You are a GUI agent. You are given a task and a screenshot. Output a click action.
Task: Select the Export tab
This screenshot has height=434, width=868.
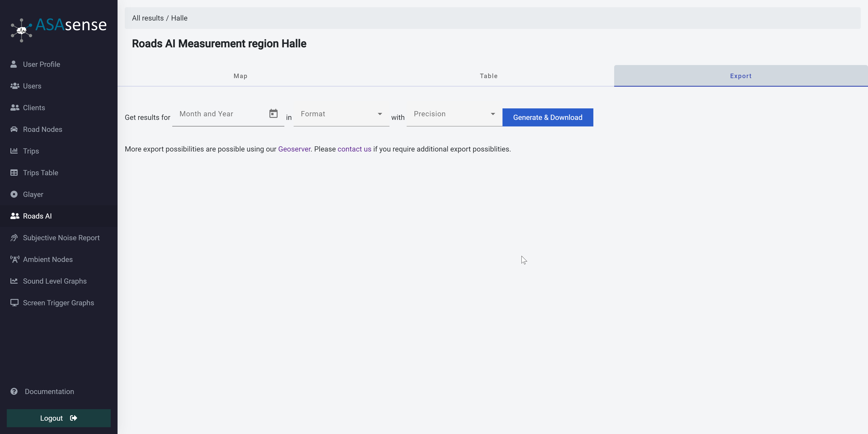coord(740,76)
